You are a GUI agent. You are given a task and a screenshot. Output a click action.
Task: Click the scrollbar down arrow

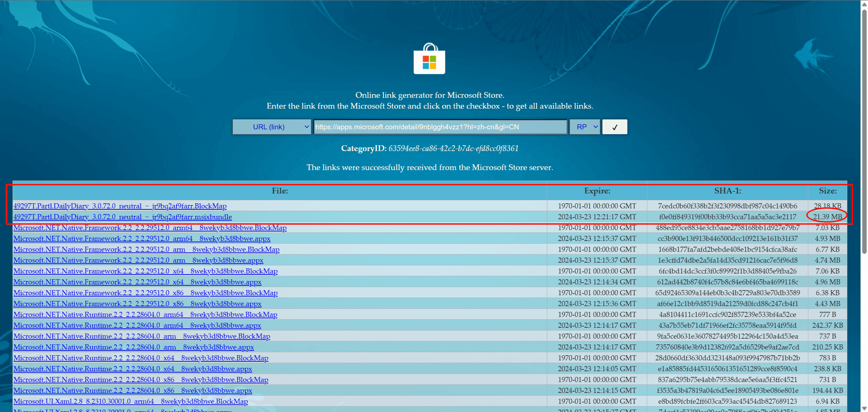pyautogui.click(x=864, y=408)
